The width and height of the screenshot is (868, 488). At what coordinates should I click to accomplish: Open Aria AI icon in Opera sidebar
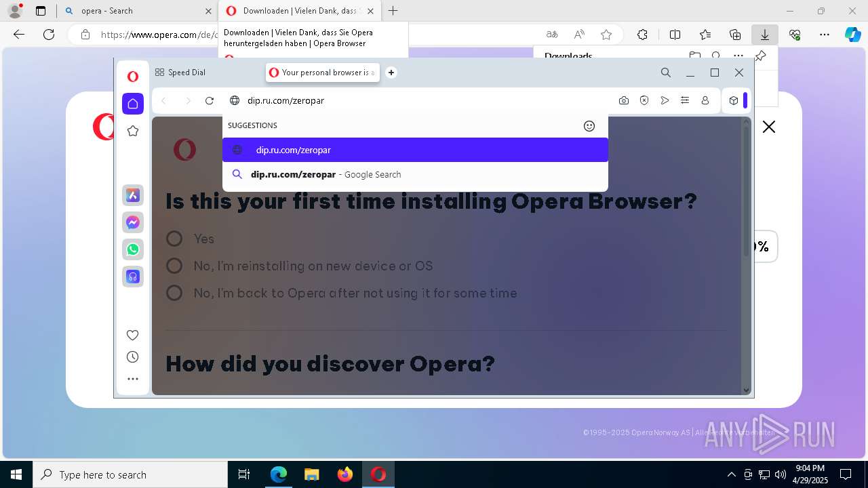[133, 195]
